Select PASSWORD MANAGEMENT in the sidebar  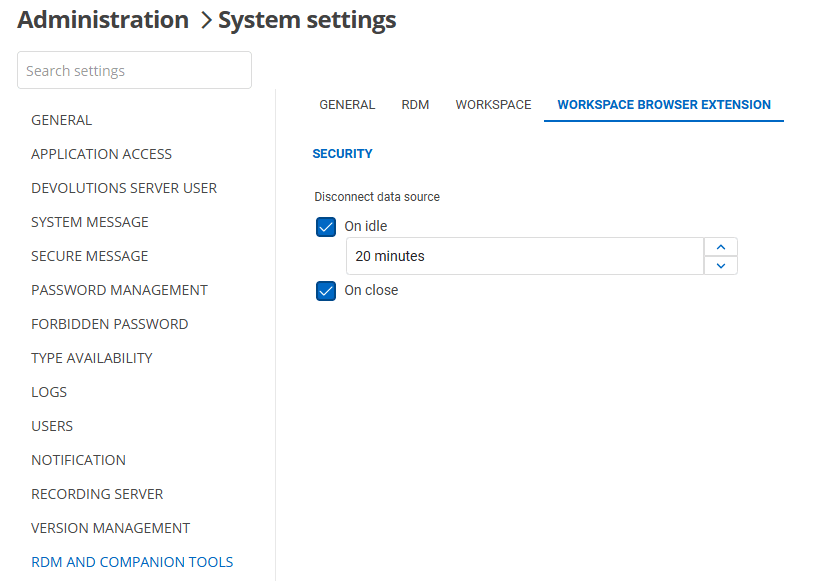[119, 289]
